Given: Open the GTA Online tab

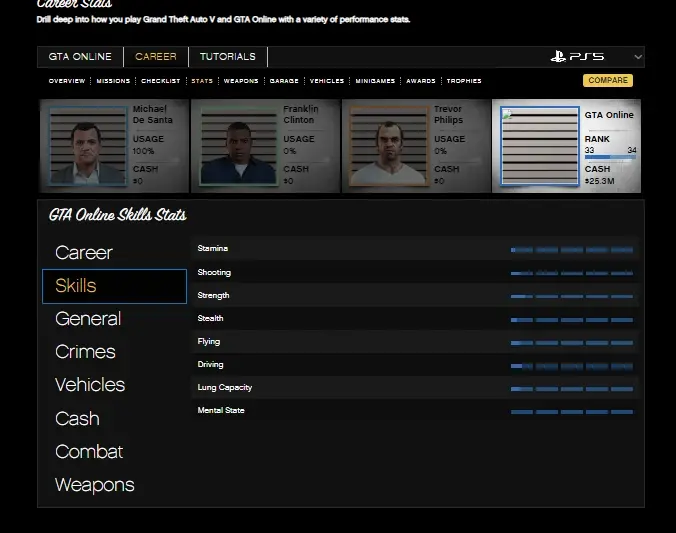Looking at the screenshot, I should [80, 57].
